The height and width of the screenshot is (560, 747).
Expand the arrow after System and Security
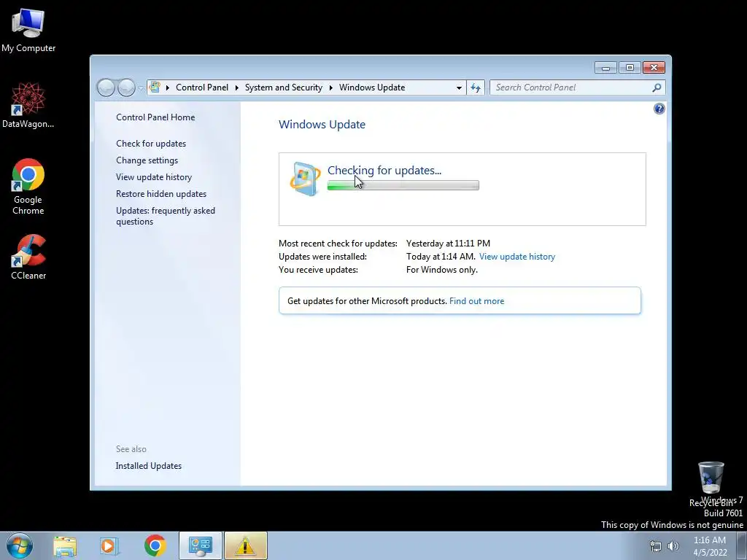tap(330, 87)
